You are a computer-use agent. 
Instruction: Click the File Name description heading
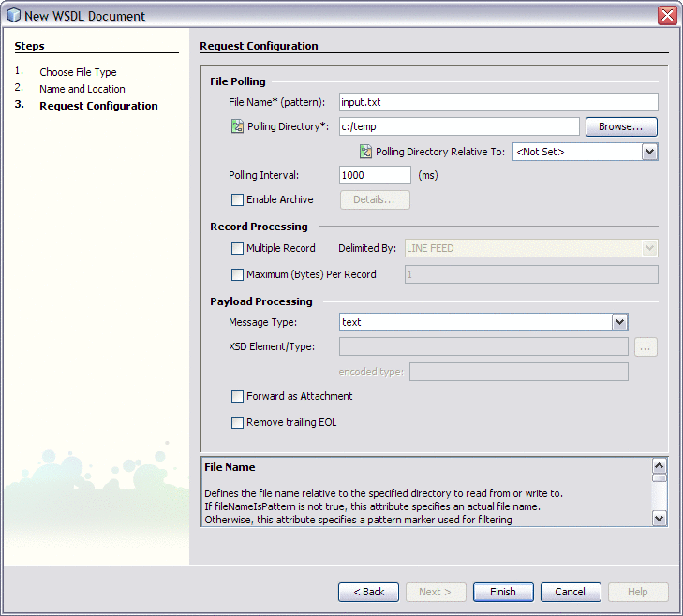point(230,467)
